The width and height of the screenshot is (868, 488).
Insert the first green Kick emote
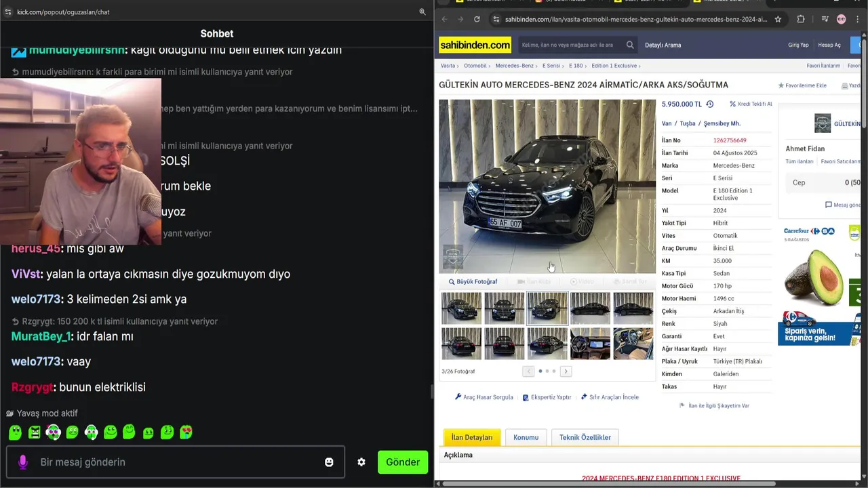click(x=15, y=432)
